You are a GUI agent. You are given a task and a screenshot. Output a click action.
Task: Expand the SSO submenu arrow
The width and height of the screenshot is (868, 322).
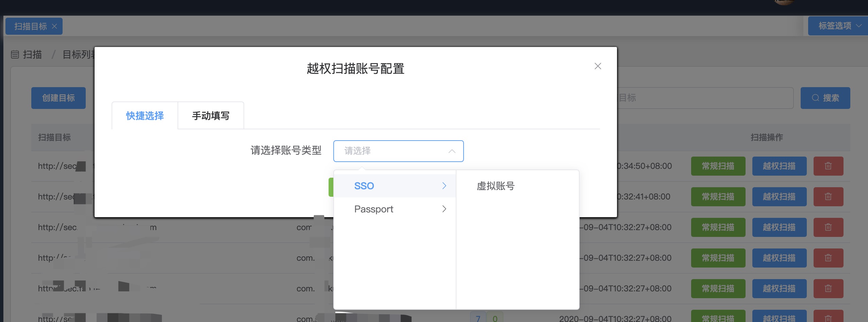444,186
